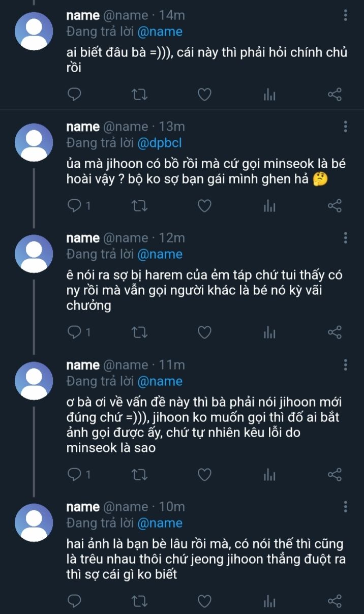Like the tweet about 'kỳ vãi chưởng'
Viewport: 364px width, 614px height.
pos(204,332)
